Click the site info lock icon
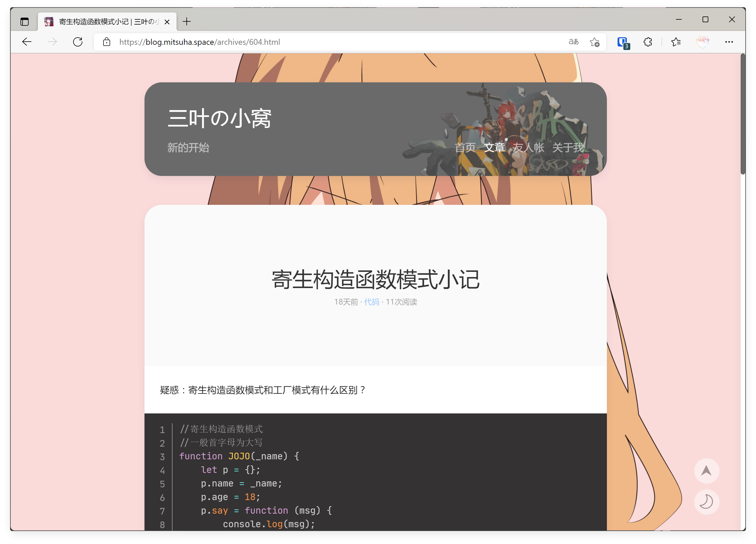 pos(106,42)
